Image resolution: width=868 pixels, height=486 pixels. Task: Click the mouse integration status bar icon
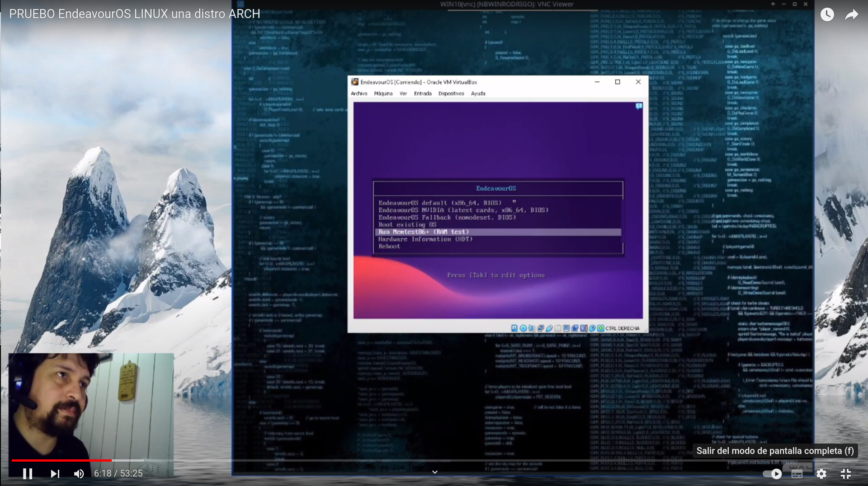pos(592,328)
